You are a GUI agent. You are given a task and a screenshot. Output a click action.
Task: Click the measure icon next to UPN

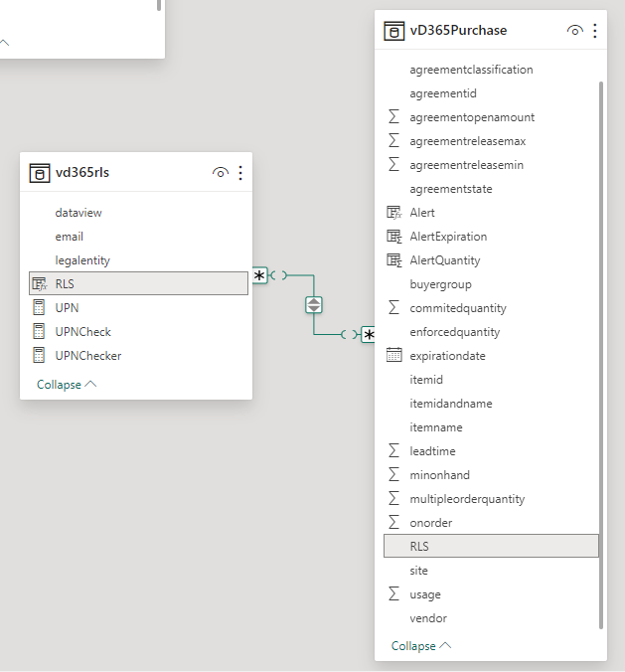coord(39,308)
